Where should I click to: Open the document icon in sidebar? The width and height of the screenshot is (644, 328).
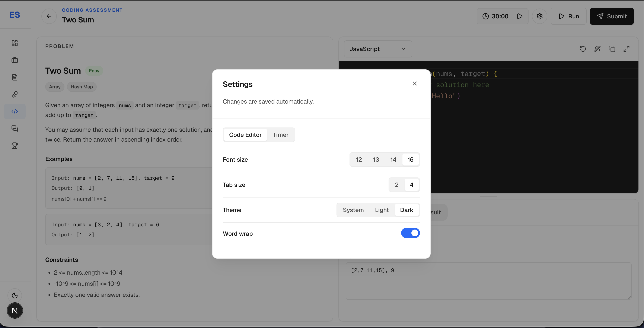(x=15, y=77)
